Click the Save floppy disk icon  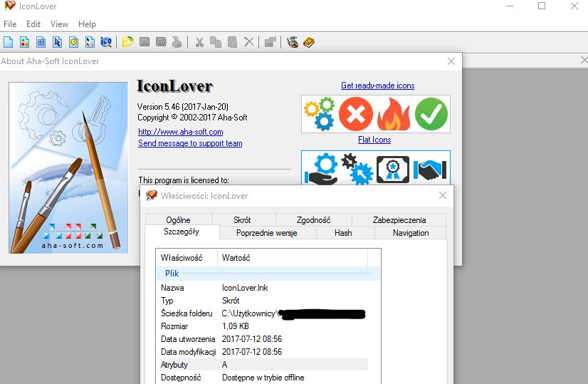(145, 42)
